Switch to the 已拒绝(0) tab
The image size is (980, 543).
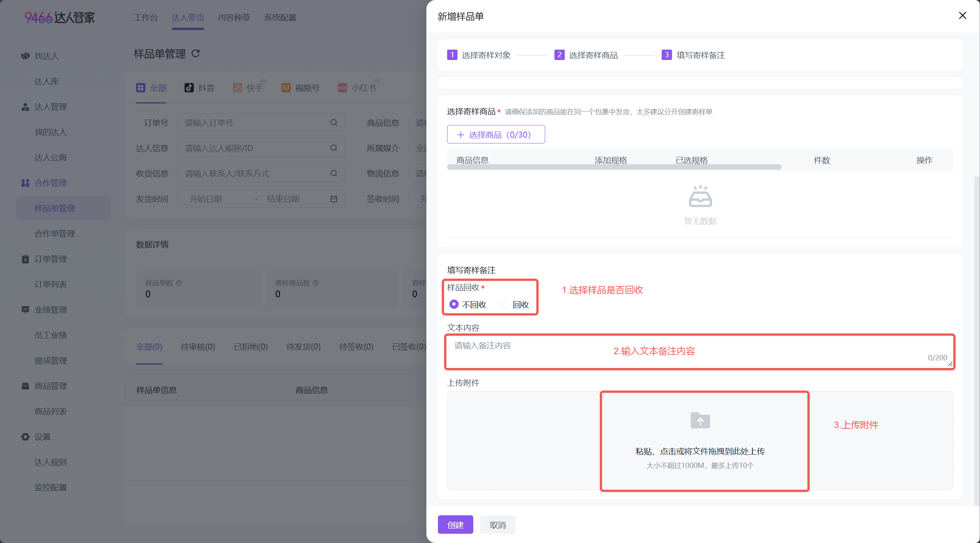point(251,347)
